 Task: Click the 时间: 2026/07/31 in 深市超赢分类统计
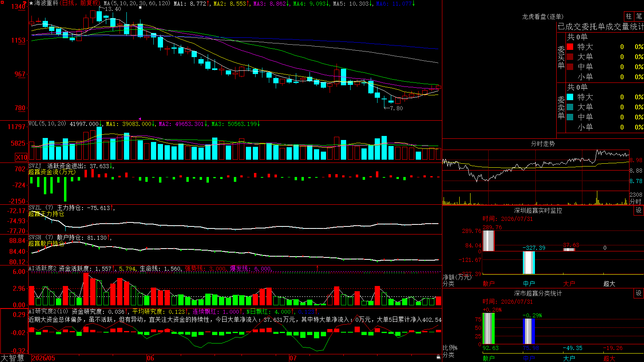click(508, 302)
